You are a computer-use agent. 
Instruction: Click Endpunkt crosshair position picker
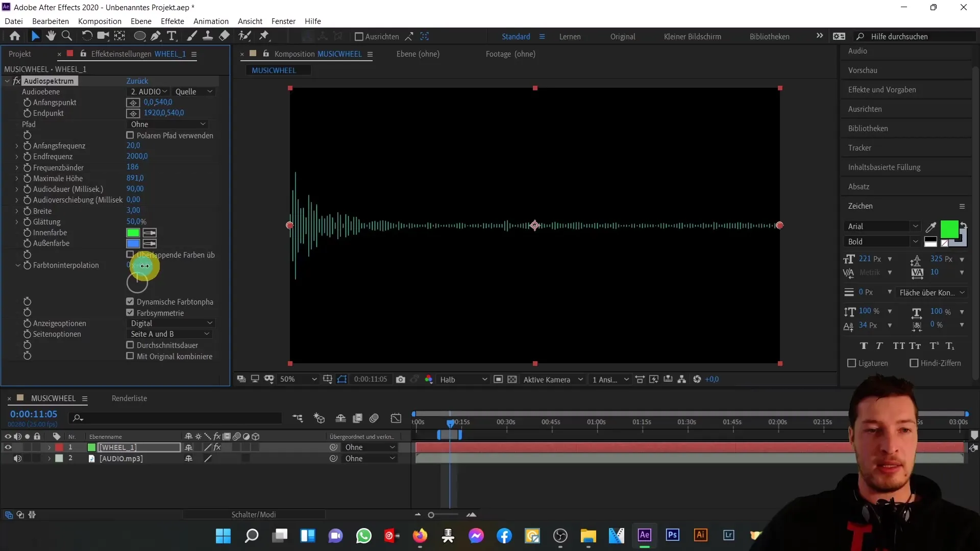[133, 113]
